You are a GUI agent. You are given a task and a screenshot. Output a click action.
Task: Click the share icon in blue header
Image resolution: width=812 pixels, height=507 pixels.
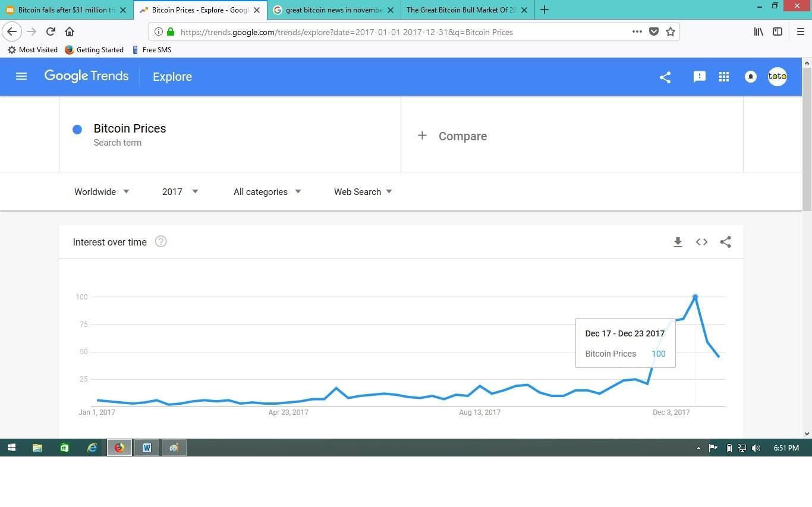point(665,77)
